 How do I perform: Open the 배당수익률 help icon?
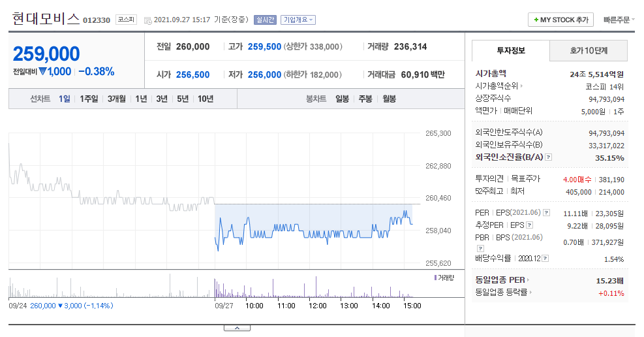pos(545,259)
